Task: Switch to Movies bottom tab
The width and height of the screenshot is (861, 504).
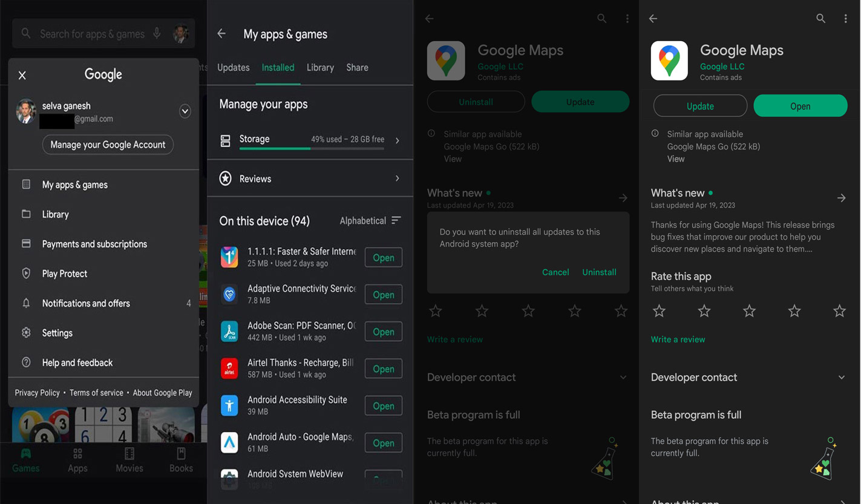Action: (129, 460)
